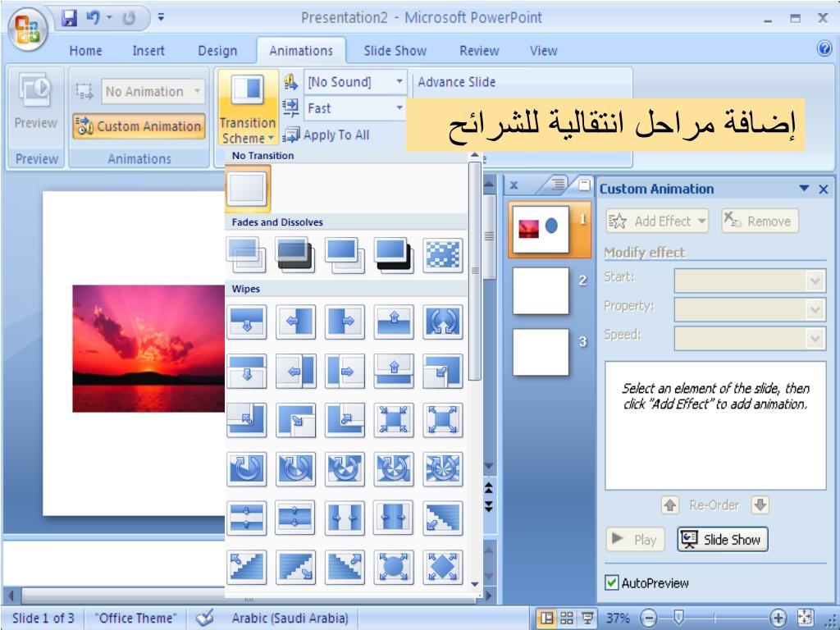Select slide 3 thumbnail
The width and height of the screenshot is (840, 630).
point(541,352)
